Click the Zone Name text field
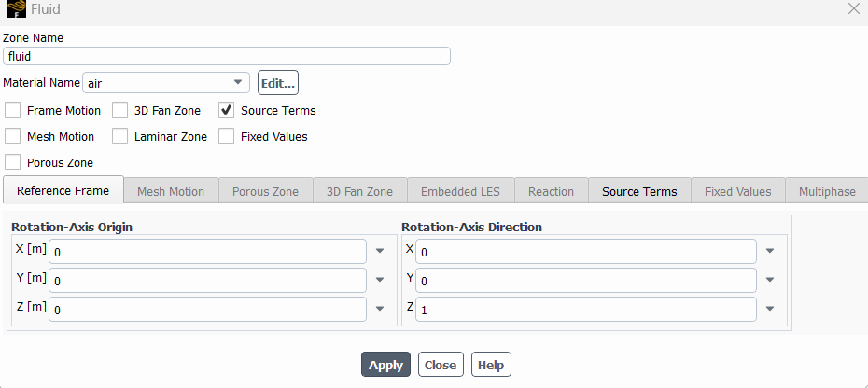This screenshot has width=868, height=388. tap(227, 57)
